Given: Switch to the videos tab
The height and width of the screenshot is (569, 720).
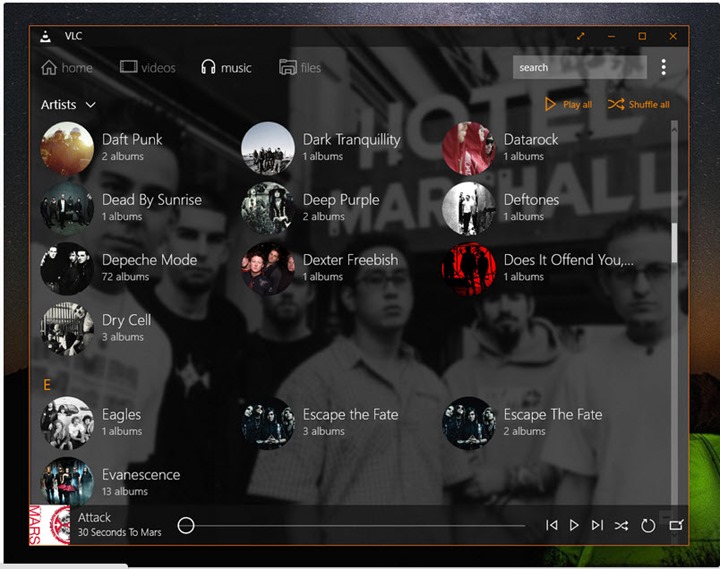Looking at the screenshot, I should [x=147, y=68].
